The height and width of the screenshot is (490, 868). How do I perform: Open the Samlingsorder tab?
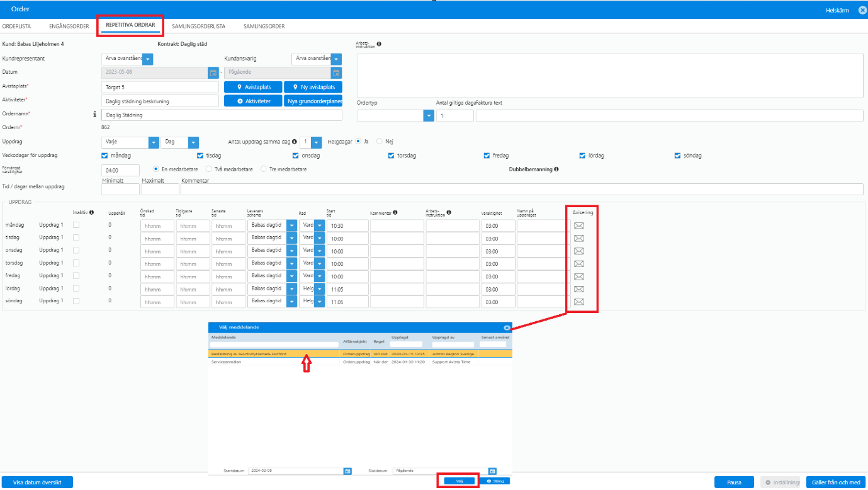264,26
